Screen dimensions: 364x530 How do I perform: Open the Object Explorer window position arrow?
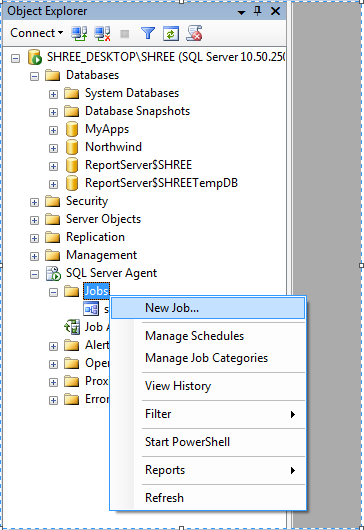point(241,13)
